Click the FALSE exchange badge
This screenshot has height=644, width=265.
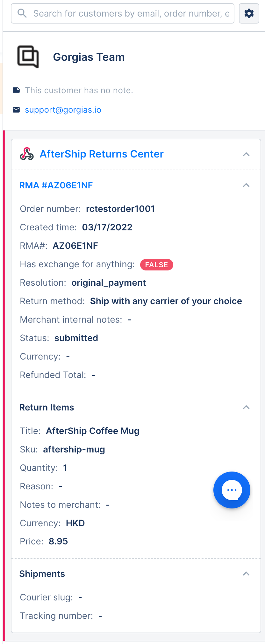point(157,265)
